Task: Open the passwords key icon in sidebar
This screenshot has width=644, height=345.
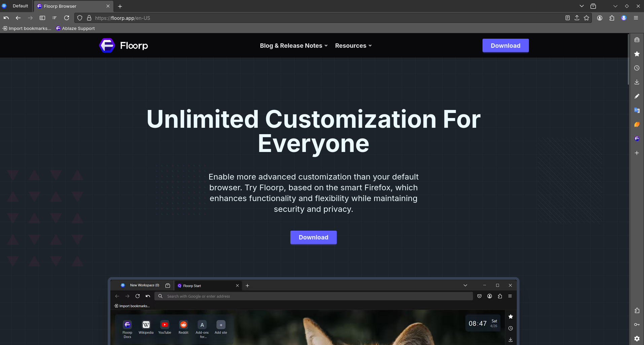Action: pos(637,324)
